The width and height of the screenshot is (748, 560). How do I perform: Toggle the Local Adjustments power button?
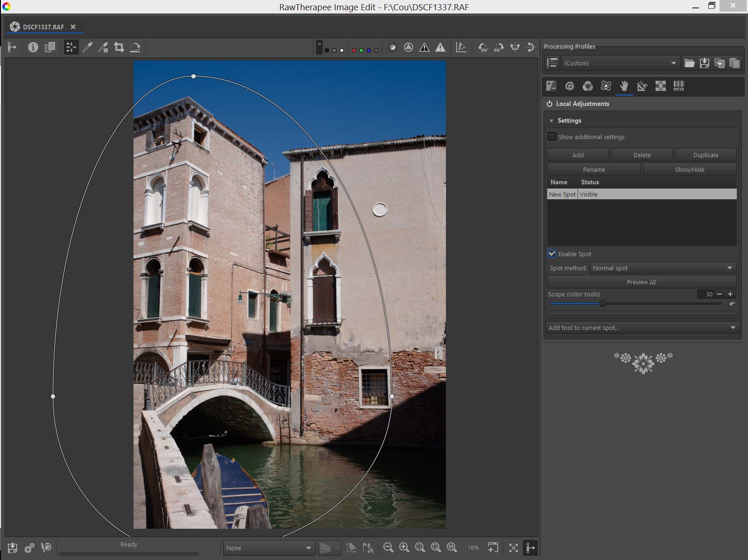point(550,104)
